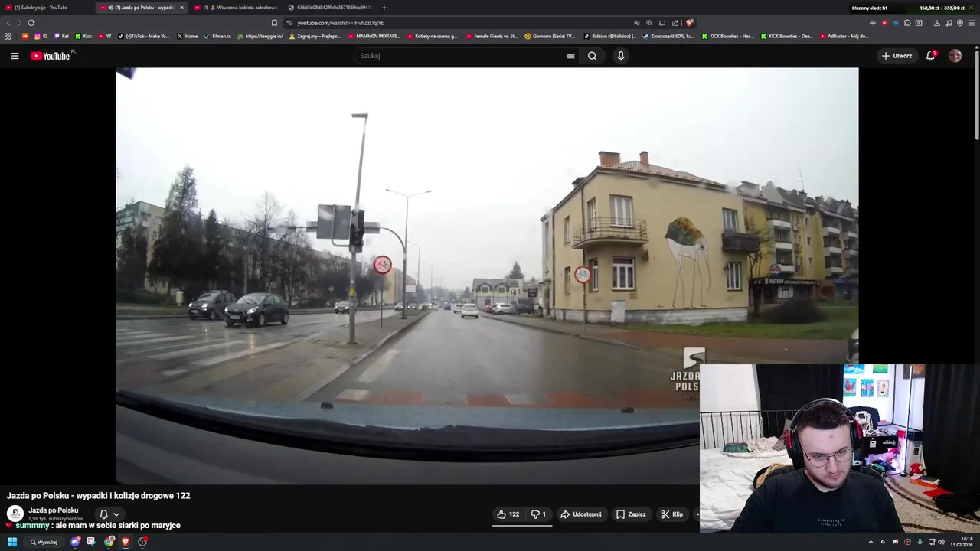Screen dimensions: 980x551
Task: Click the youtube.com address bar
Action: pos(459,23)
